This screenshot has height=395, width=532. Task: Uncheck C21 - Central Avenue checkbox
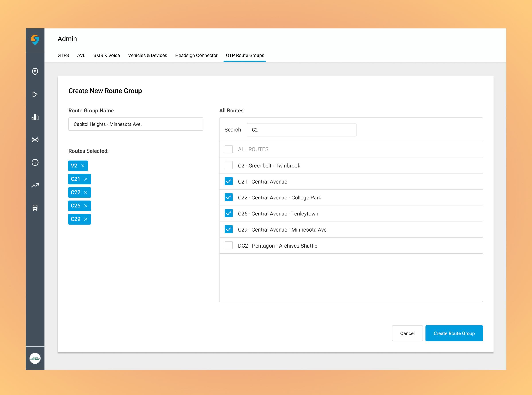pos(228,181)
